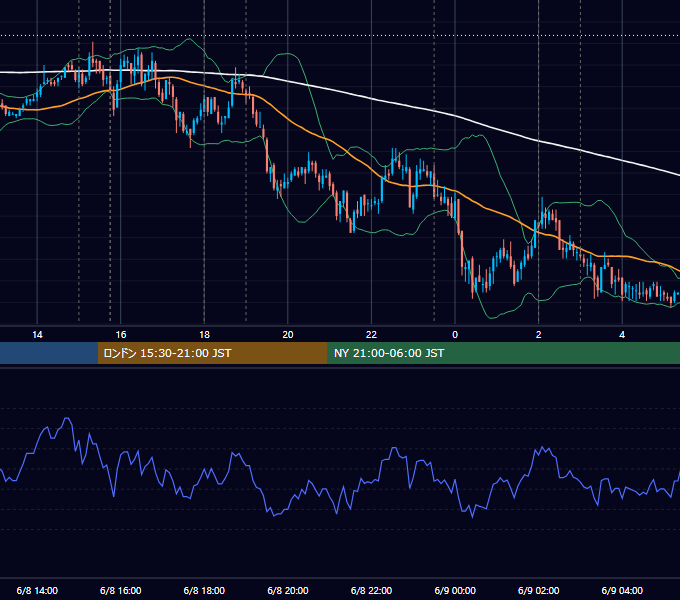Click the 6/8 20:00 timestamp label
This screenshot has height=600, width=680.
click(x=288, y=590)
